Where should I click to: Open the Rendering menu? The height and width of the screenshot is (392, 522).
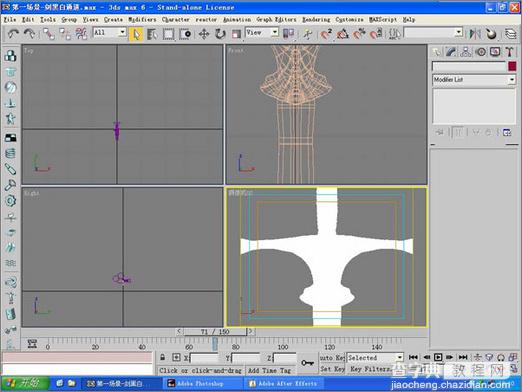click(316, 20)
